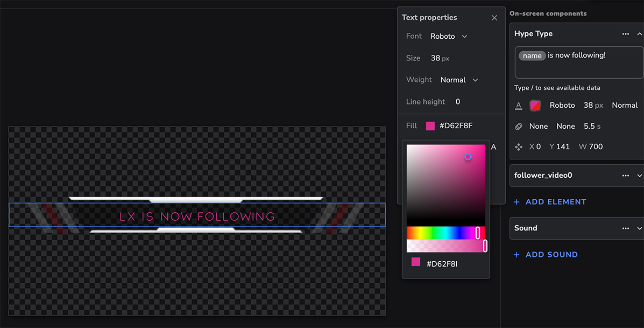The height and width of the screenshot is (328, 644).
Task: Select the LX IS NOW FOLLOWING text on canvas
Action: coord(197,217)
